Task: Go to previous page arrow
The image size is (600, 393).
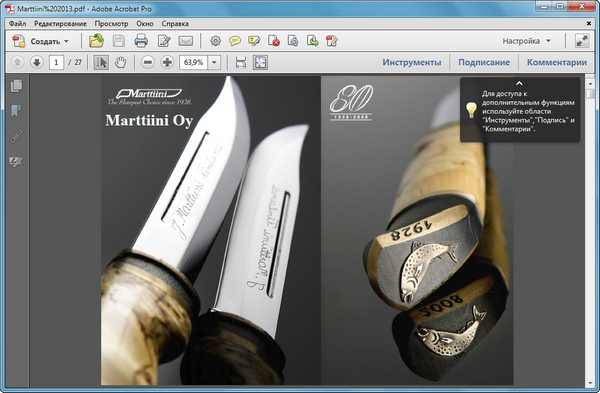Action: (17, 62)
